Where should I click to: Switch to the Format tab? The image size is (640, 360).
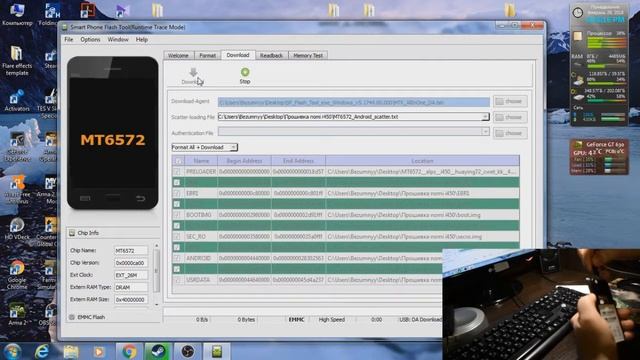pos(207,56)
